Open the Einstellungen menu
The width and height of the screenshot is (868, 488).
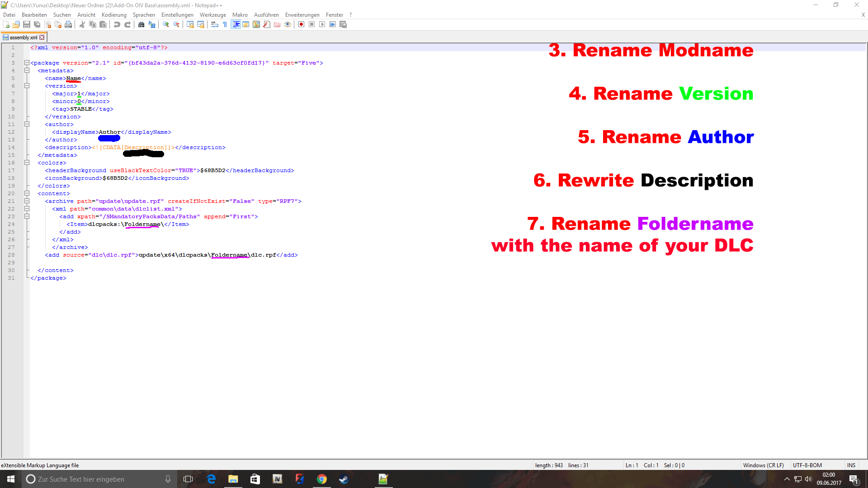(177, 15)
